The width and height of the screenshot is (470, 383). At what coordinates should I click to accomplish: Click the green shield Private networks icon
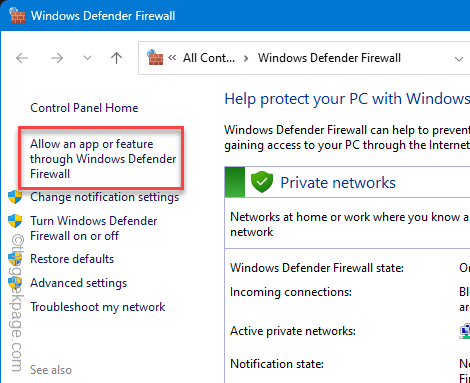coord(262,182)
